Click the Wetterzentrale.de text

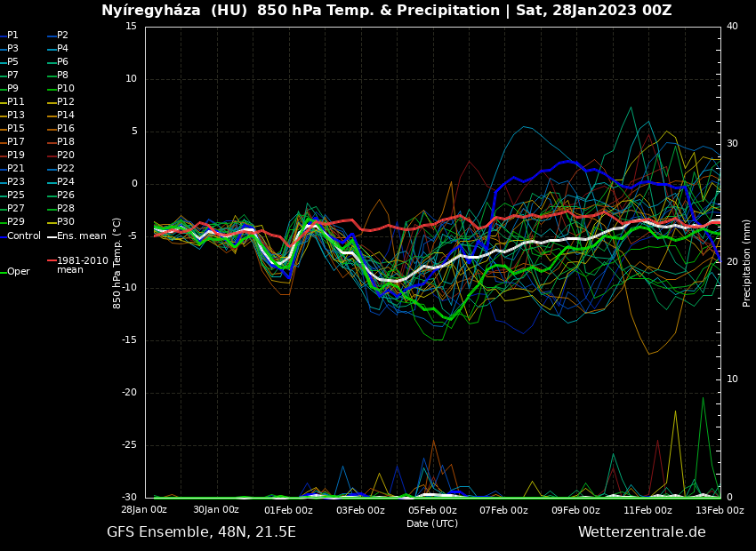pos(641,532)
